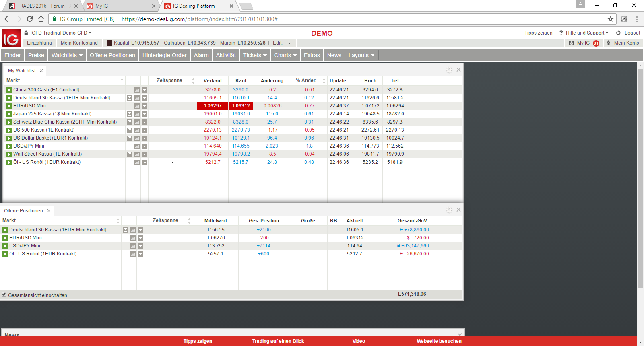The height and width of the screenshot is (346, 644).
Task: Open the CFD Trading Demo-CFD account selector
Action: [58, 33]
